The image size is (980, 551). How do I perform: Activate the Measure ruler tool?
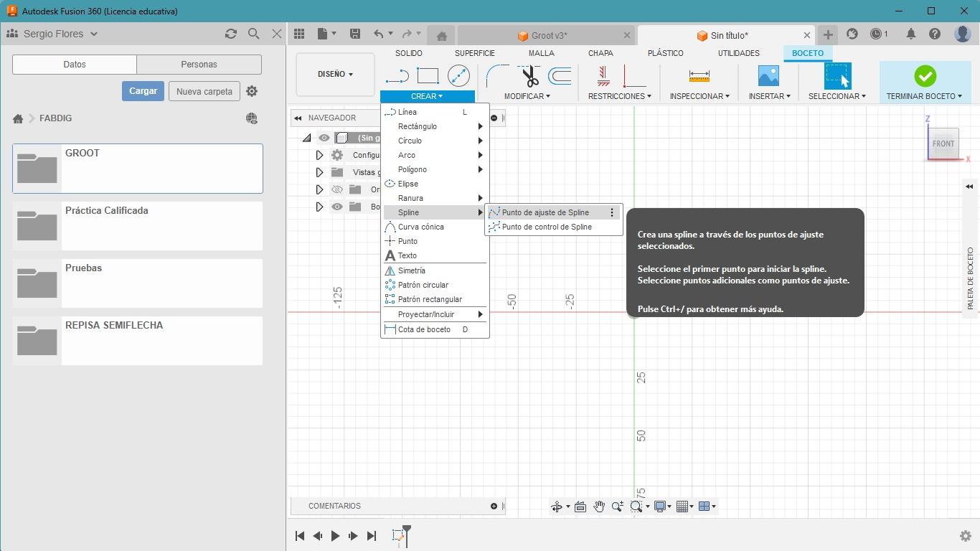point(699,75)
